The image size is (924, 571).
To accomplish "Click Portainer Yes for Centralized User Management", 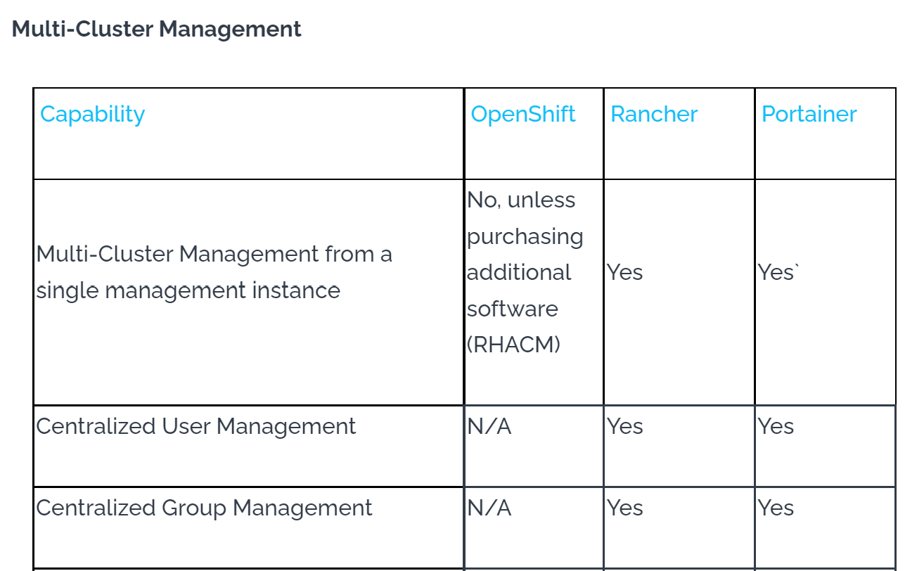I will pos(776,427).
